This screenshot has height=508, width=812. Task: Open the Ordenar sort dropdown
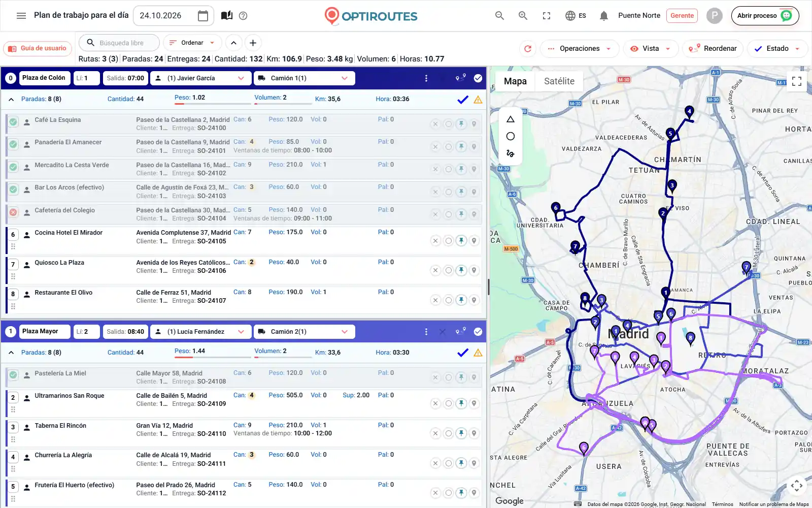pyautogui.click(x=192, y=43)
